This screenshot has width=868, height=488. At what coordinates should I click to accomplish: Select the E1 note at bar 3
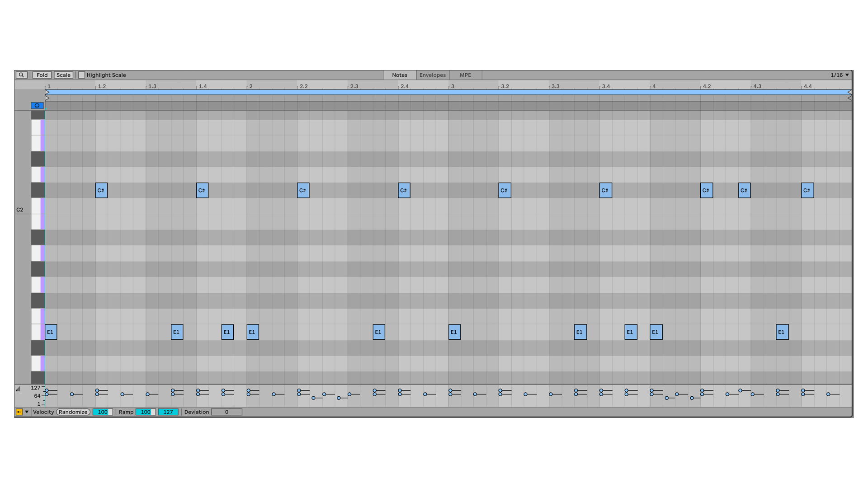[454, 332]
